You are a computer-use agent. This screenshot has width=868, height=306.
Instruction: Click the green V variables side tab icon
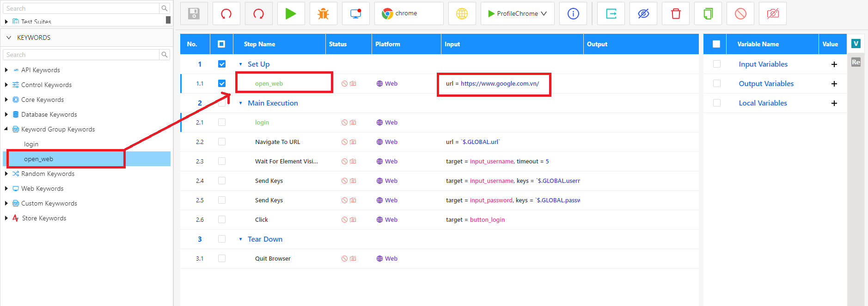(x=856, y=44)
